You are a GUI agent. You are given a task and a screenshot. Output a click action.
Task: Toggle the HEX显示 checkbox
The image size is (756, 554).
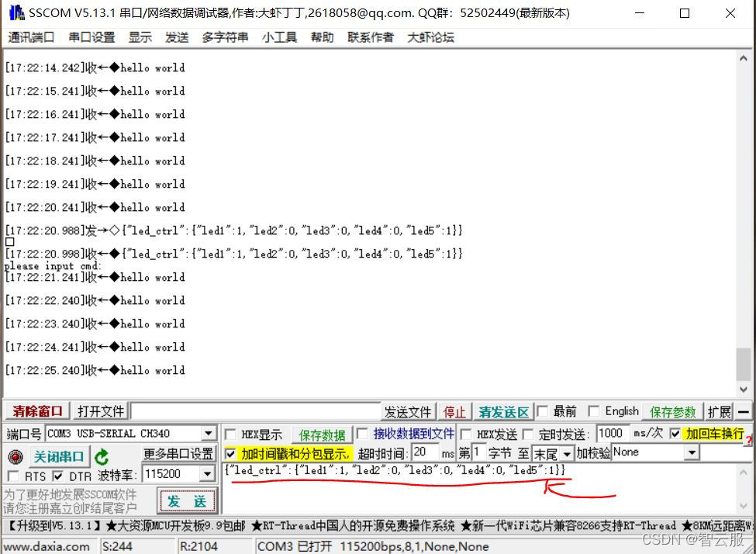230,435
